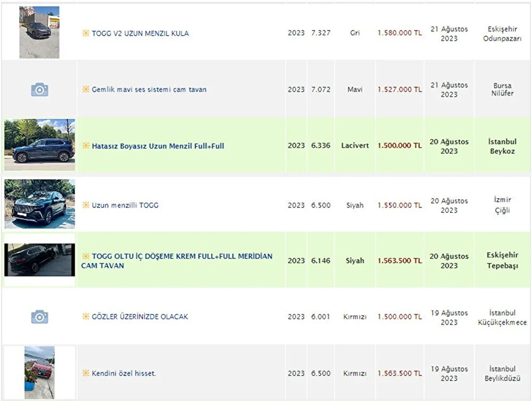Image resolution: width=532 pixels, height=401 pixels.
Task: Open the Uzun menzilli TOGG listing title
Action: click(125, 205)
